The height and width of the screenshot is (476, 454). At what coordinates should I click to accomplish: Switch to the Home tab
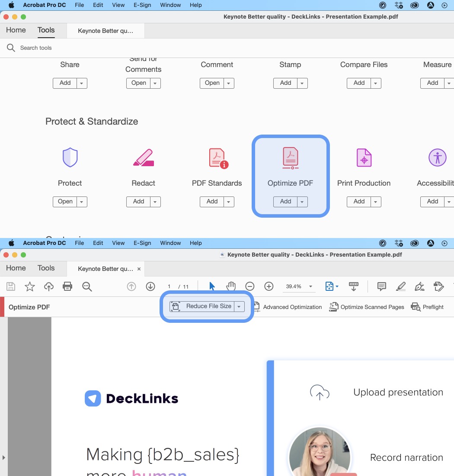pyautogui.click(x=16, y=30)
